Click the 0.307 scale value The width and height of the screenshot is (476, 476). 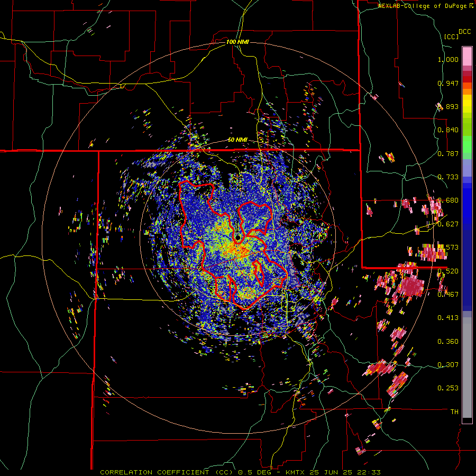448,364
